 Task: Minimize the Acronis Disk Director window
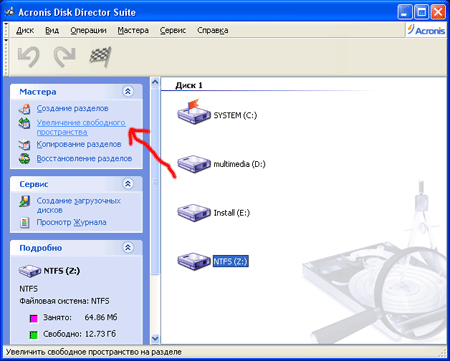pyautogui.click(x=405, y=13)
